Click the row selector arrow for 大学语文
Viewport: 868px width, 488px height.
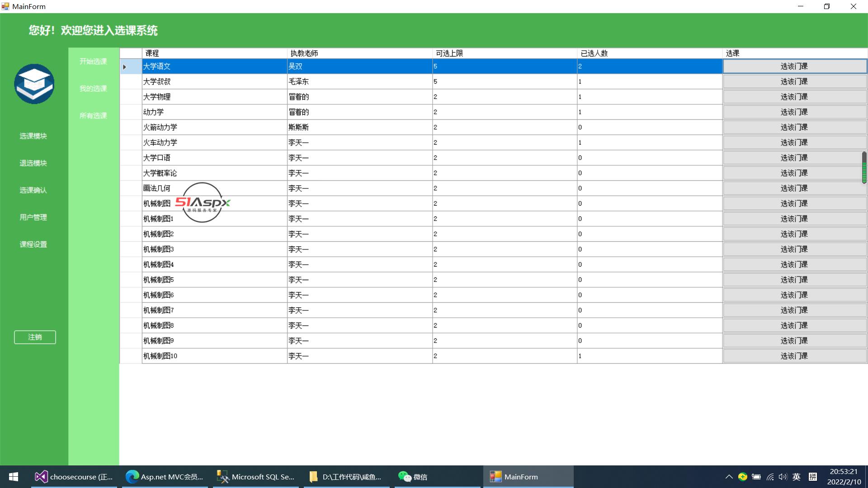click(x=125, y=67)
